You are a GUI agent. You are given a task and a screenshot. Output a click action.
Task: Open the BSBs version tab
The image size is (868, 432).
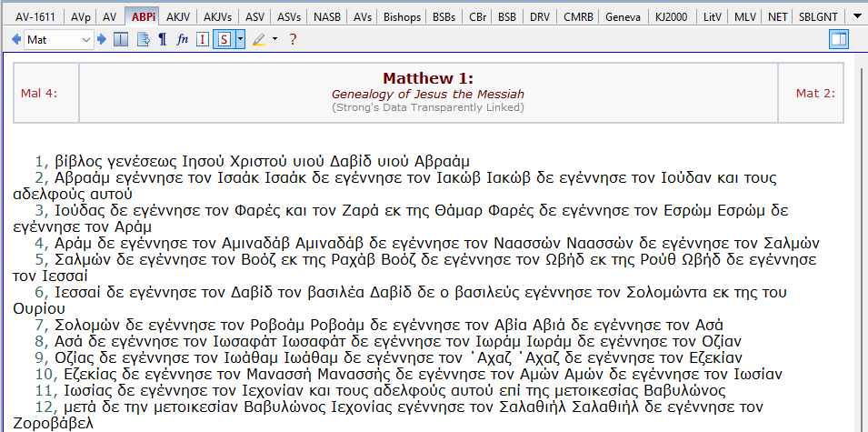pos(444,17)
